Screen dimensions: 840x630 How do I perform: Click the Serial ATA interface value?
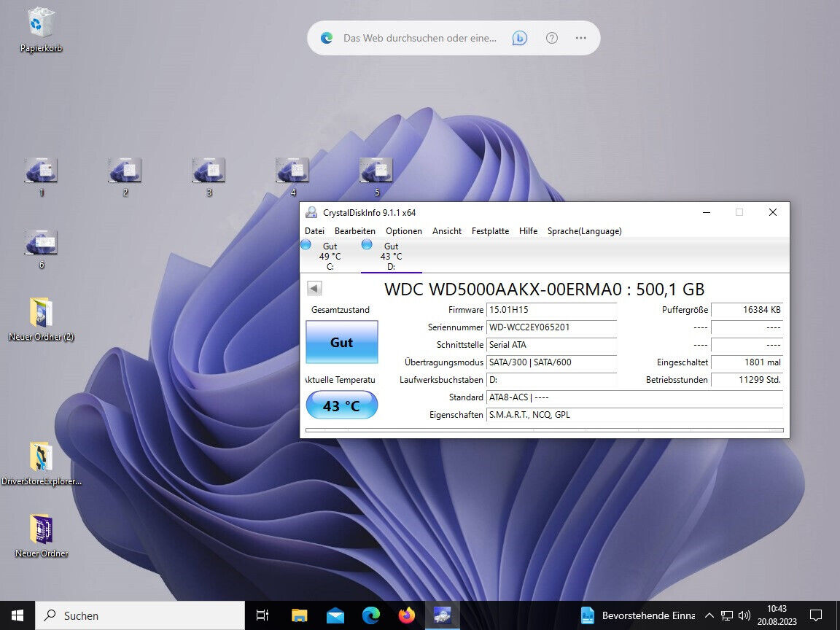(x=551, y=345)
